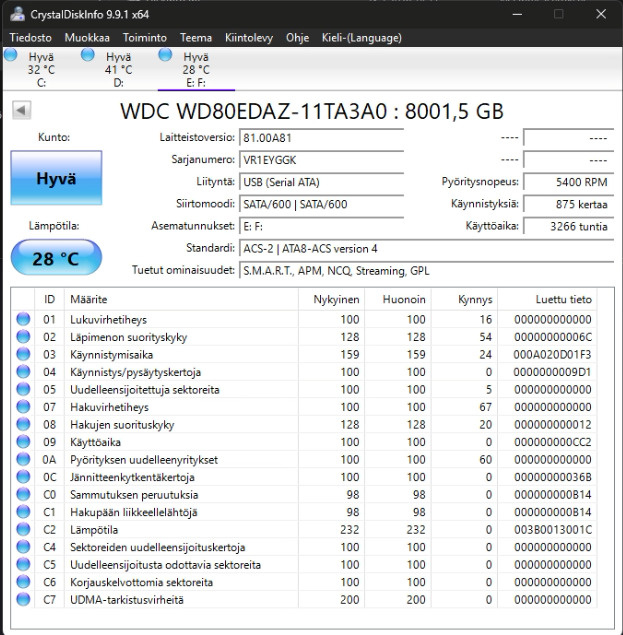Click the Asematunnukset field E: F:
Image resolution: width=623 pixels, height=635 pixels.
tap(322, 226)
